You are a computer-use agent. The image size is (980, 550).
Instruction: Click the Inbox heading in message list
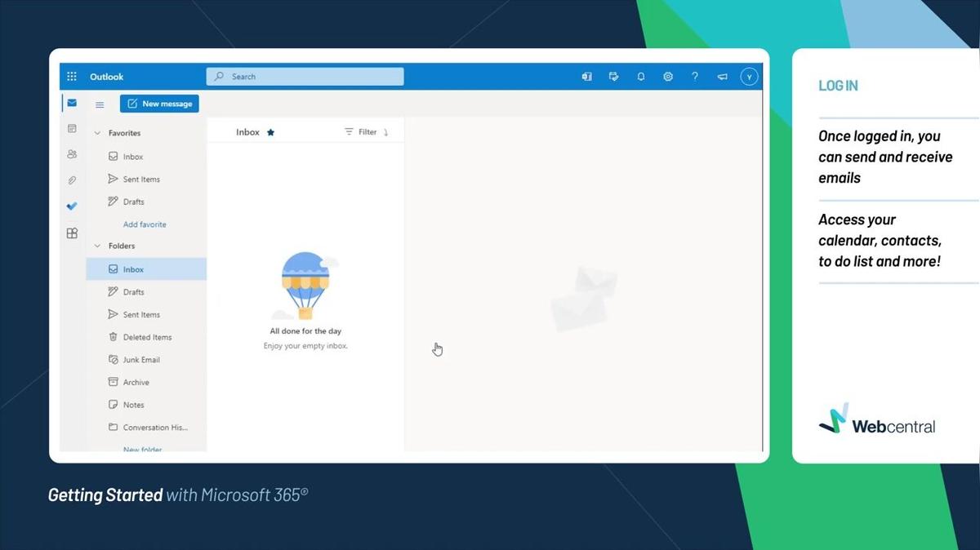coord(247,132)
